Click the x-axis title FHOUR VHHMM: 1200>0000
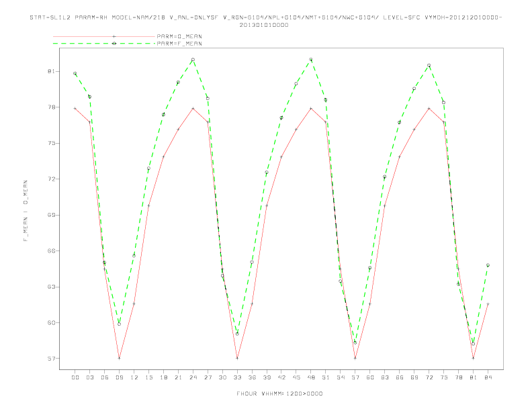Image resolution: width=532 pixels, height=411 pixels. pos(279,394)
